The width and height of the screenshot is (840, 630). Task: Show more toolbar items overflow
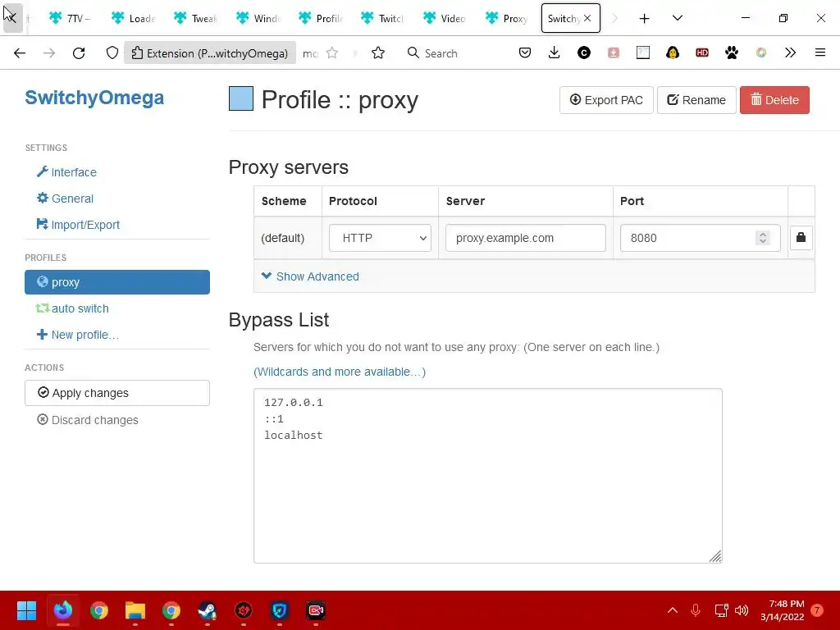pyautogui.click(x=790, y=52)
